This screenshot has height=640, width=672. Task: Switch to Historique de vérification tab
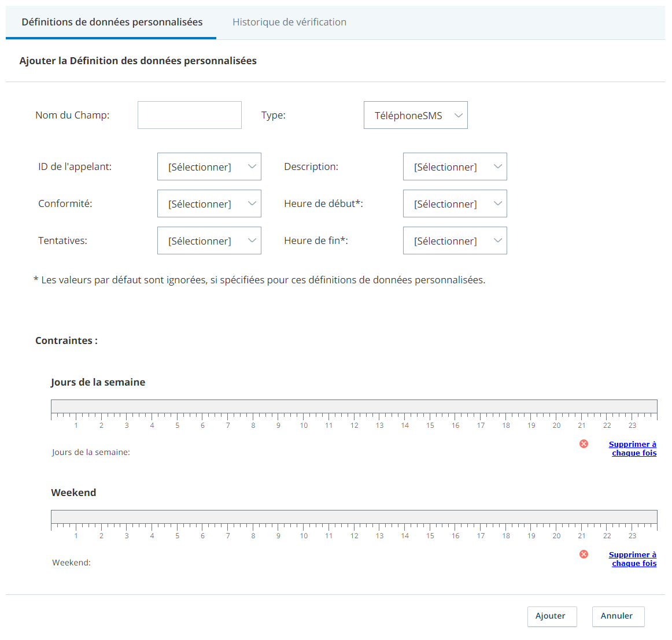pos(289,23)
